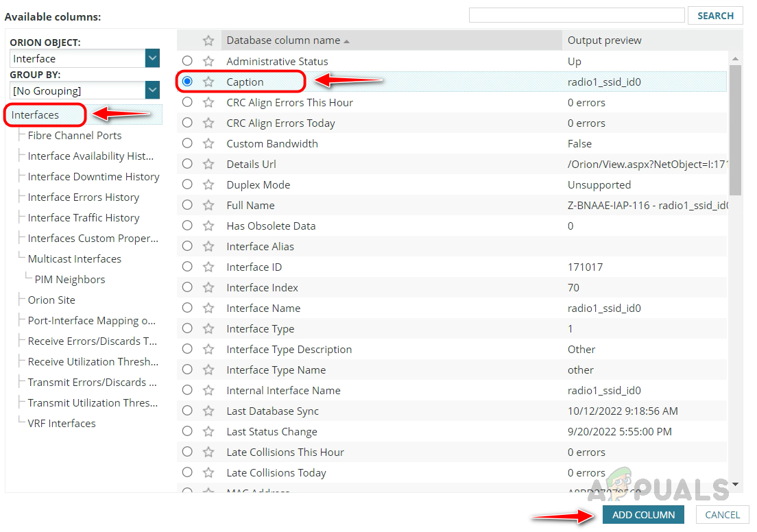757x532 pixels.
Task: Click Internal Interface Name row text
Action: point(283,391)
